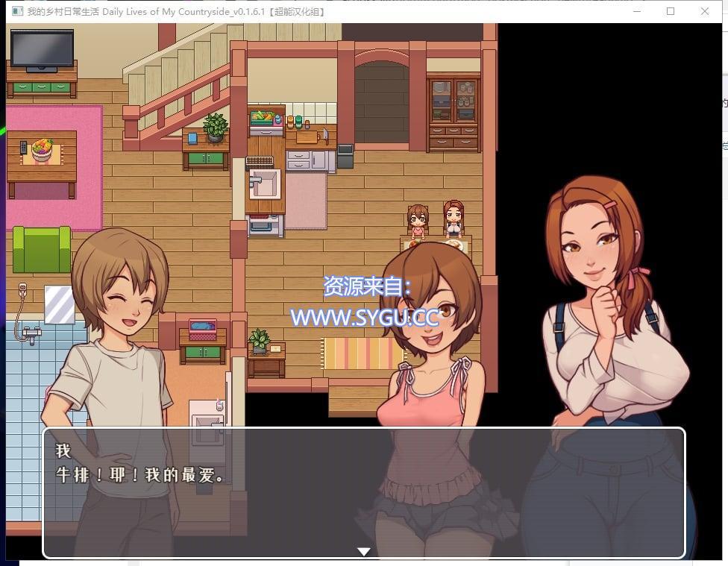Maximize the game window
The height and width of the screenshot is (566, 728).
point(671,11)
